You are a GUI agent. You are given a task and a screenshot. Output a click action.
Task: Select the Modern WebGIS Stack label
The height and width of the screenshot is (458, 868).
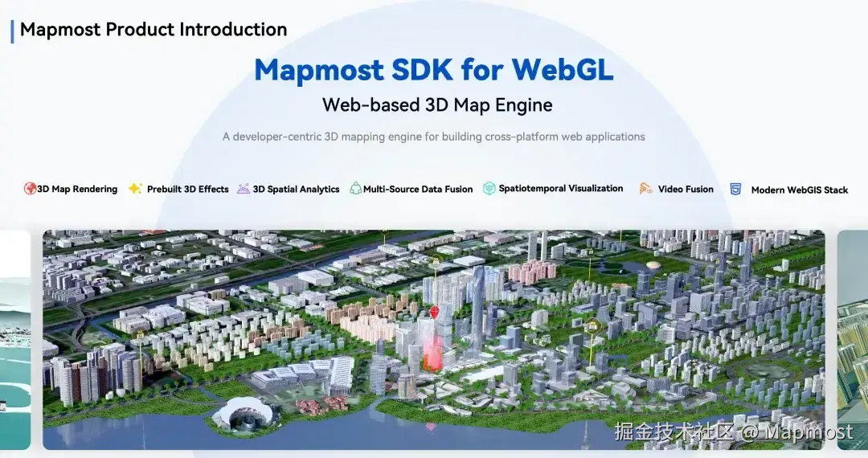tap(800, 190)
